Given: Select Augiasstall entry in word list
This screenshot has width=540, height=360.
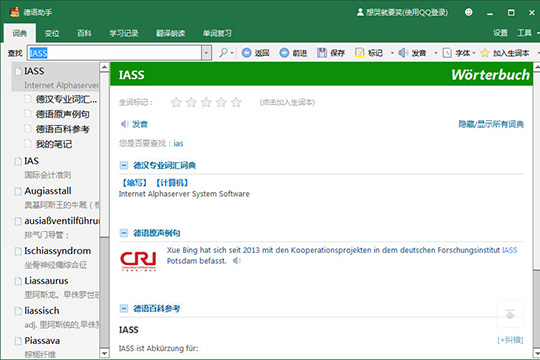Looking at the screenshot, I should point(56,198).
